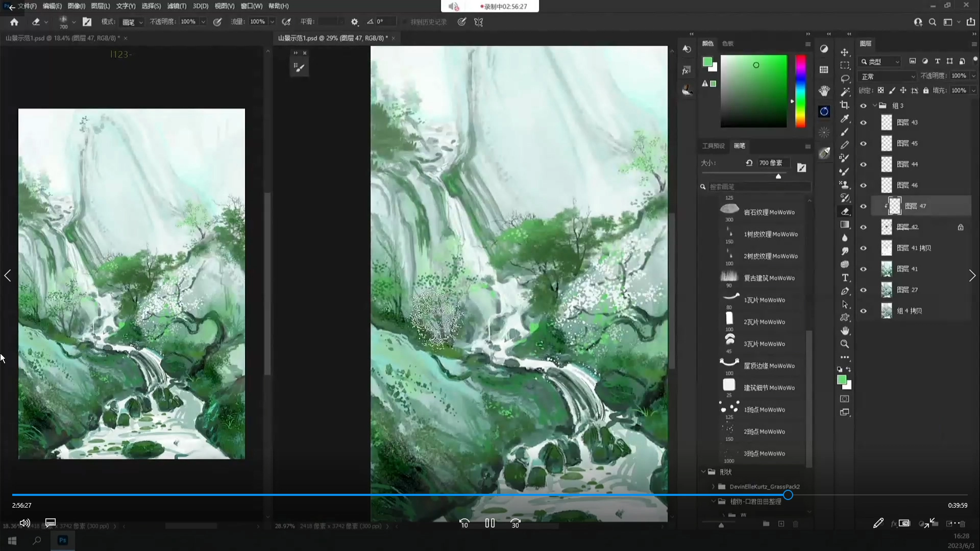Select the Crop tool
Viewport: 980px width, 551px height.
point(845,105)
